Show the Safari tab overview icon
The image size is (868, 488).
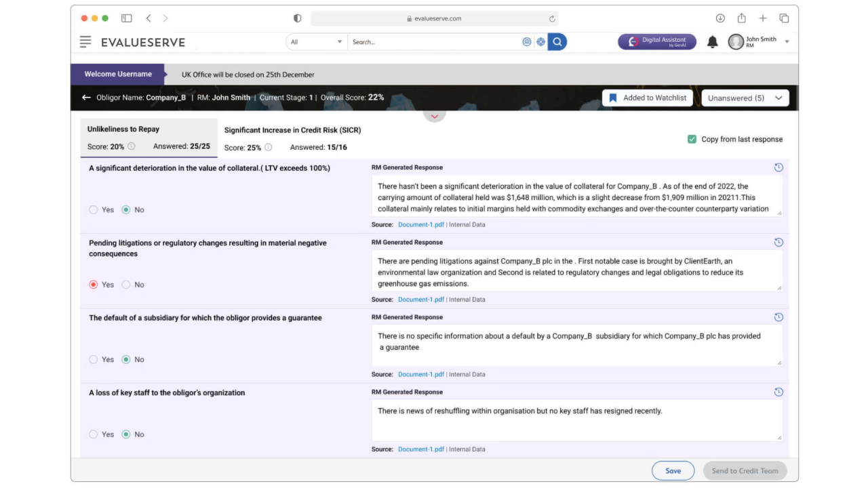784,18
